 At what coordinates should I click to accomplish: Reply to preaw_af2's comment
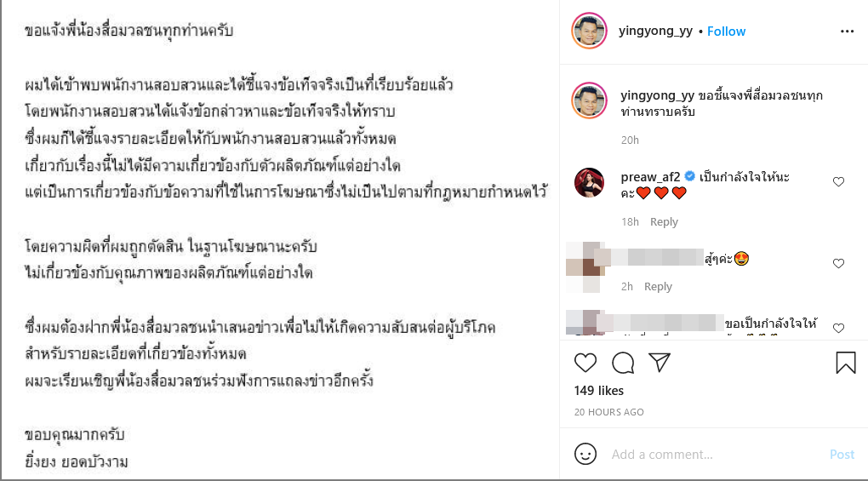pyautogui.click(x=664, y=222)
